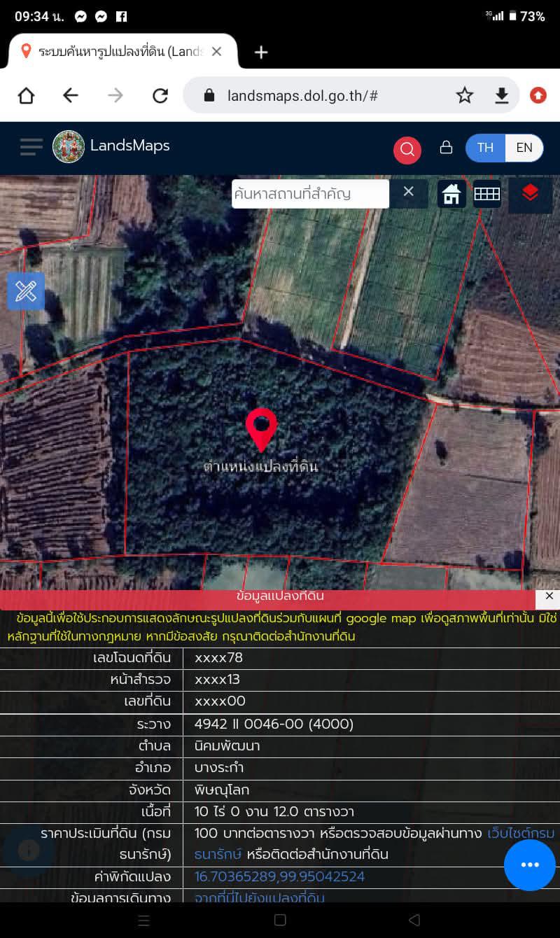Image resolution: width=560 pixels, height=938 pixels.
Task: Click the LandsMaps title text
Action: point(130,146)
